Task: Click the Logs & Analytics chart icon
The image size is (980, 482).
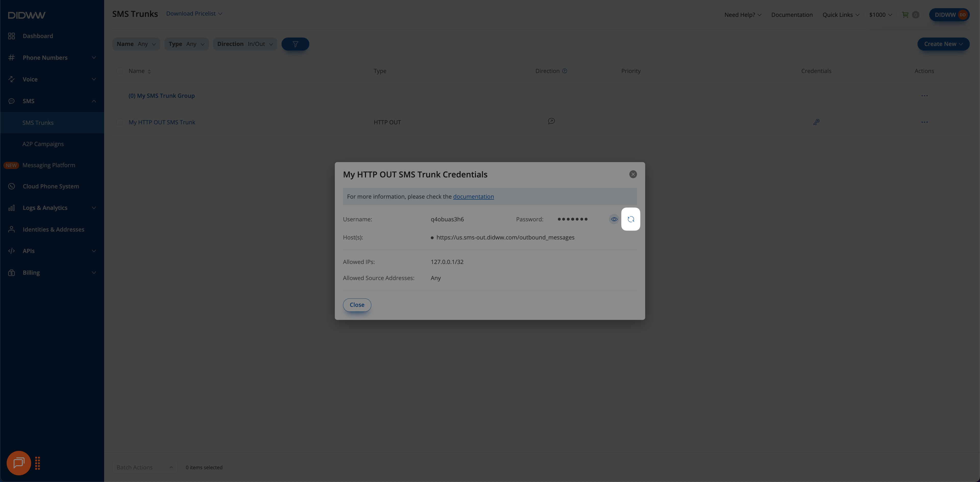Action: pyautogui.click(x=11, y=208)
